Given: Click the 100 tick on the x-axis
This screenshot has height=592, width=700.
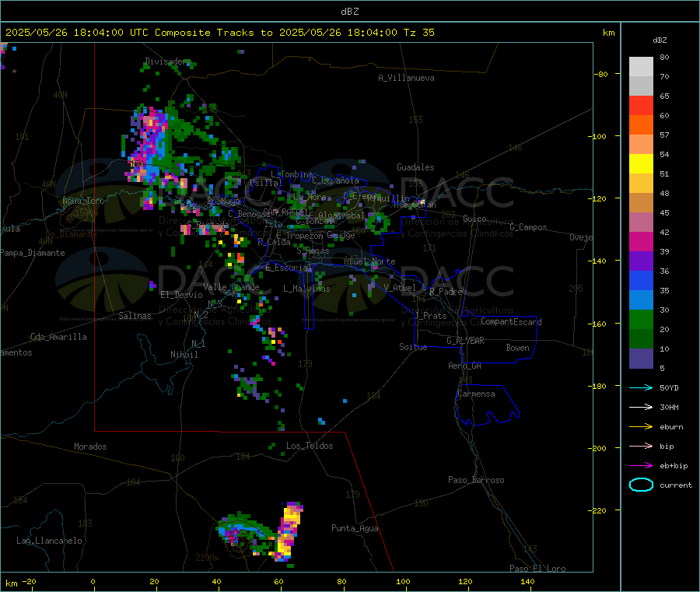Looking at the screenshot, I should click(x=403, y=581).
